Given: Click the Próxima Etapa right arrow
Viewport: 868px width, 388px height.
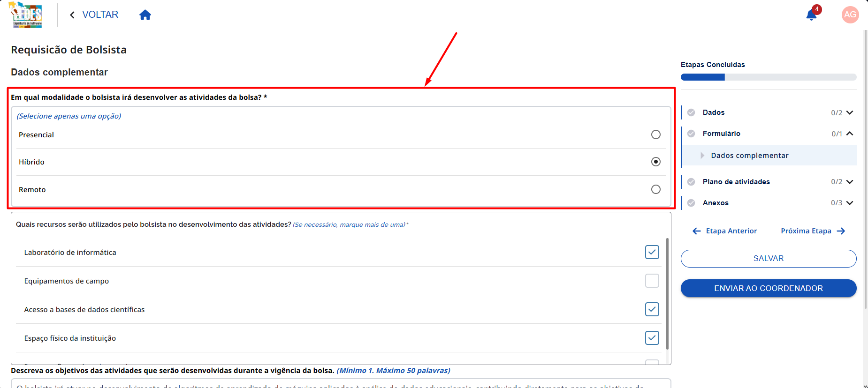Looking at the screenshot, I should click(841, 231).
